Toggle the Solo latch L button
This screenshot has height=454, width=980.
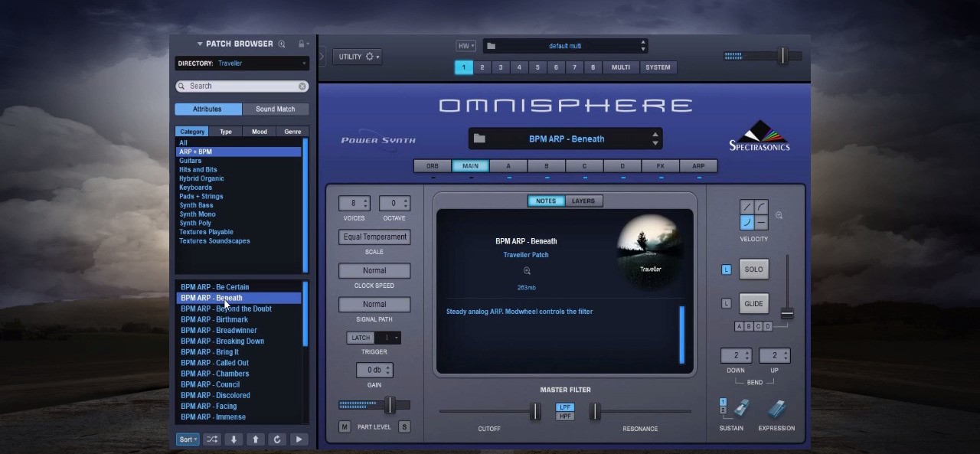(x=727, y=269)
